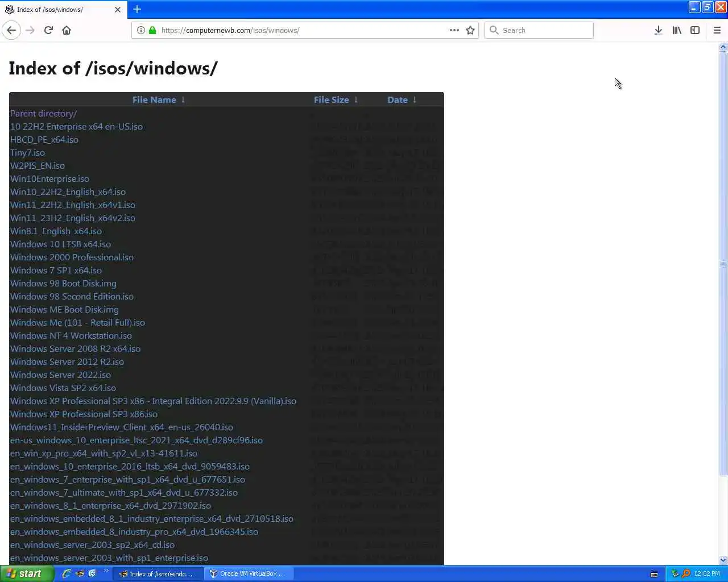Click Windows 7 SP1 x64.iso link
Viewport: 728px width, 582px height.
click(x=56, y=270)
